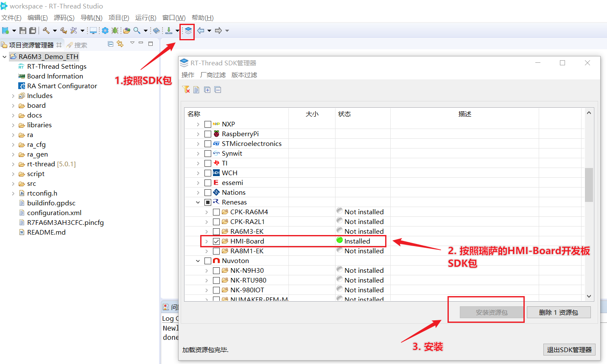This screenshot has height=364, width=607.
Task: Click the hammer Build icon in the toolbar
Action: click(46, 31)
